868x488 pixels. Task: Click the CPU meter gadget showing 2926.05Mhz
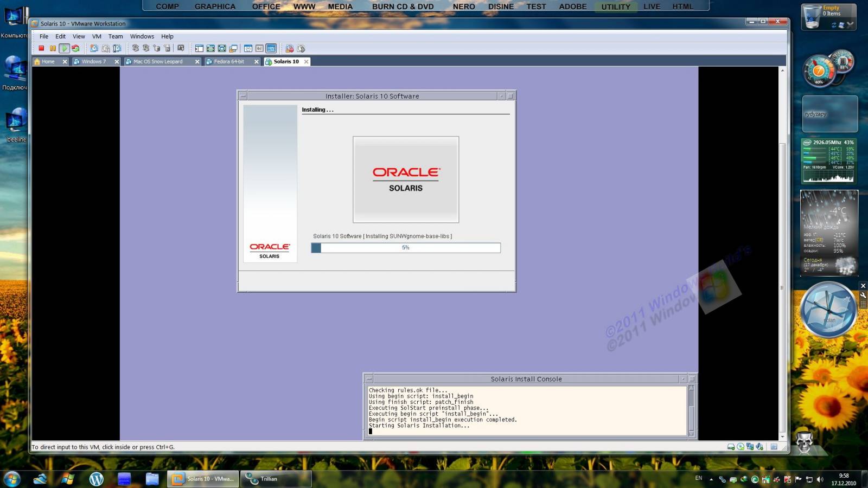pyautogui.click(x=828, y=161)
